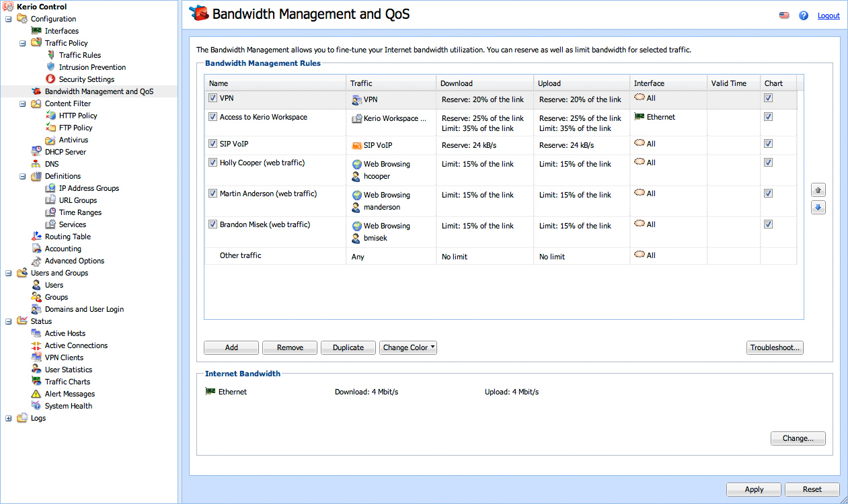Uncheck Holly Cooper web traffic rule
Viewport: 848px width, 504px height.
[x=213, y=163]
